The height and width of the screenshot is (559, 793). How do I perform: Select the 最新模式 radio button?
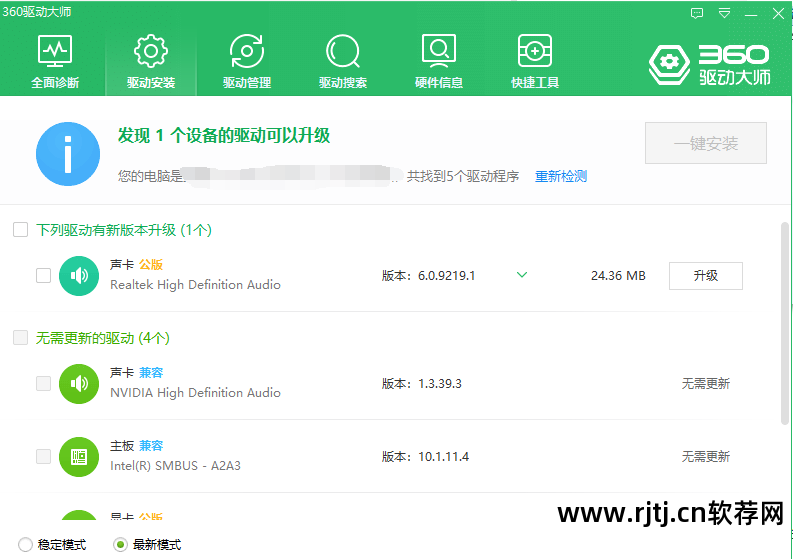pyautogui.click(x=120, y=545)
